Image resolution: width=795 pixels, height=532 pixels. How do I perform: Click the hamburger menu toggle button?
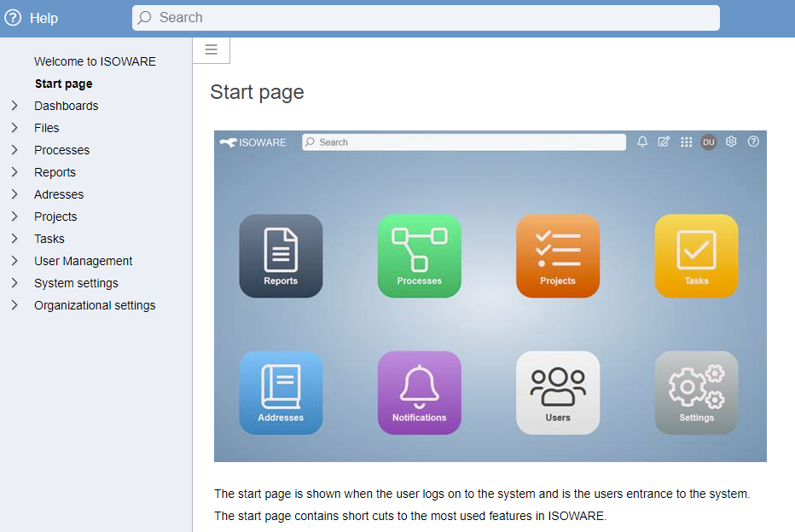tap(211, 49)
